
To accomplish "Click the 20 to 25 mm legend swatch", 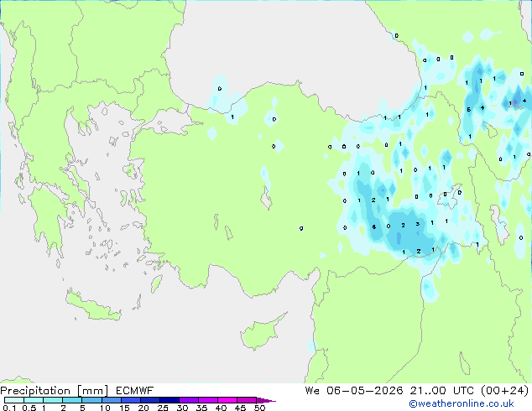I will (150, 400).
